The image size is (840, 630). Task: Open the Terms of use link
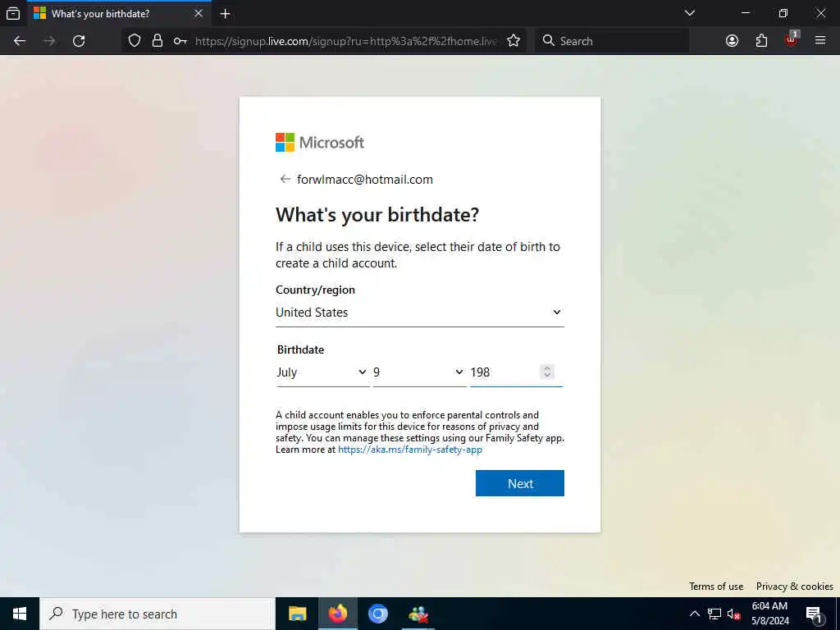click(715, 587)
